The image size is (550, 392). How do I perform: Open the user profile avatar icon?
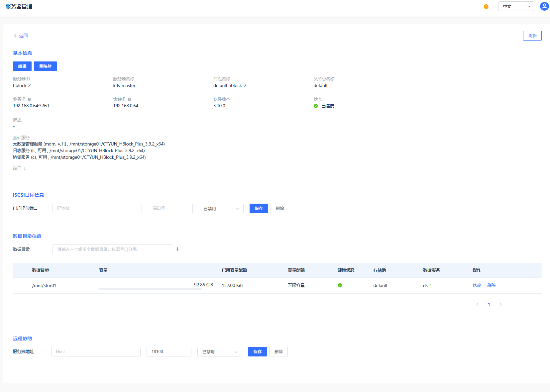544,6
